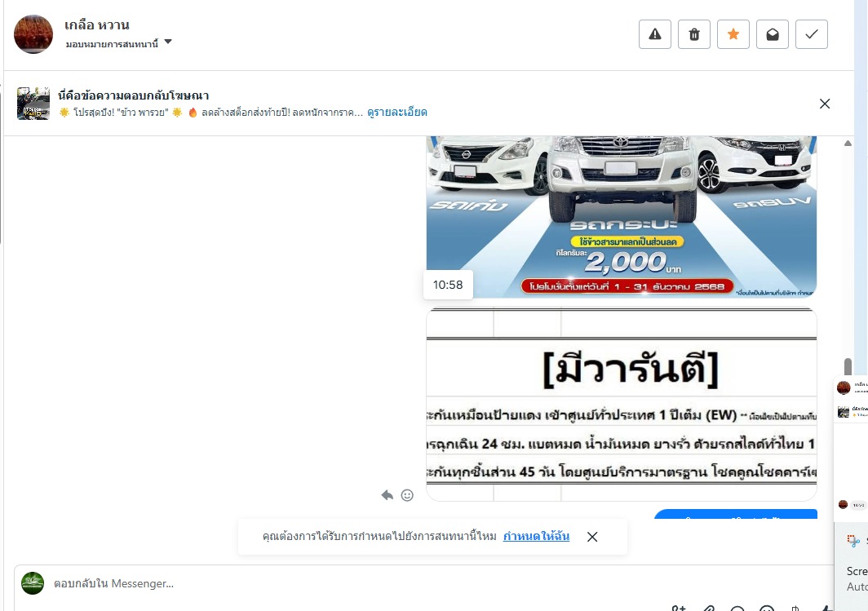Mark conversation done with checkmark icon
The image size is (868, 611).
pos(812,34)
